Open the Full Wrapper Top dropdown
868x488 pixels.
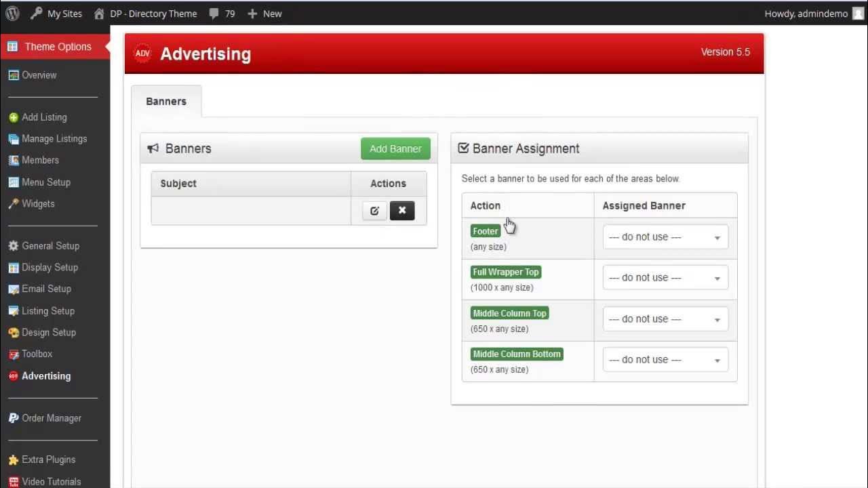[665, 277]
